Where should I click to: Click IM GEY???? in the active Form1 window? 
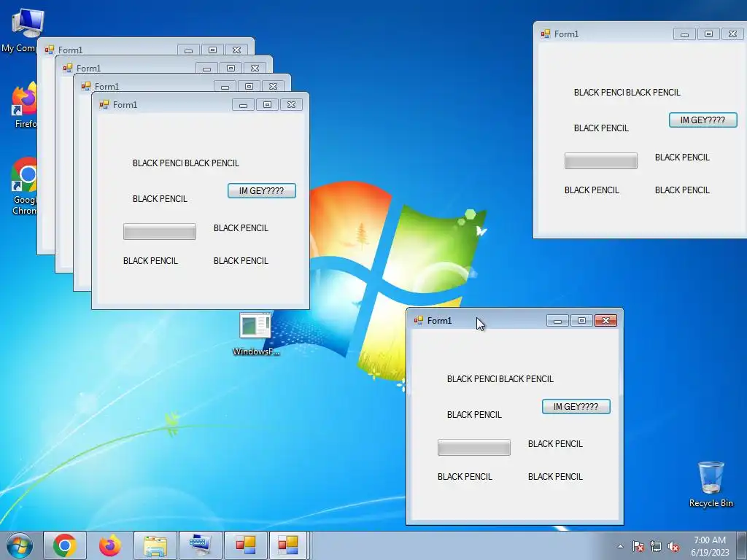[576, 407]
